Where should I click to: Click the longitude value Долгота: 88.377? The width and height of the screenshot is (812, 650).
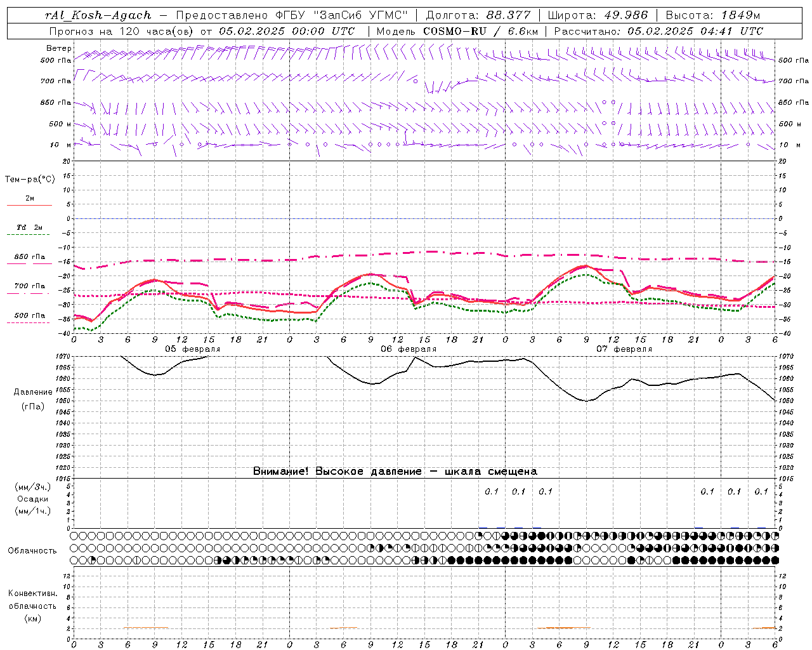(478, 15)
